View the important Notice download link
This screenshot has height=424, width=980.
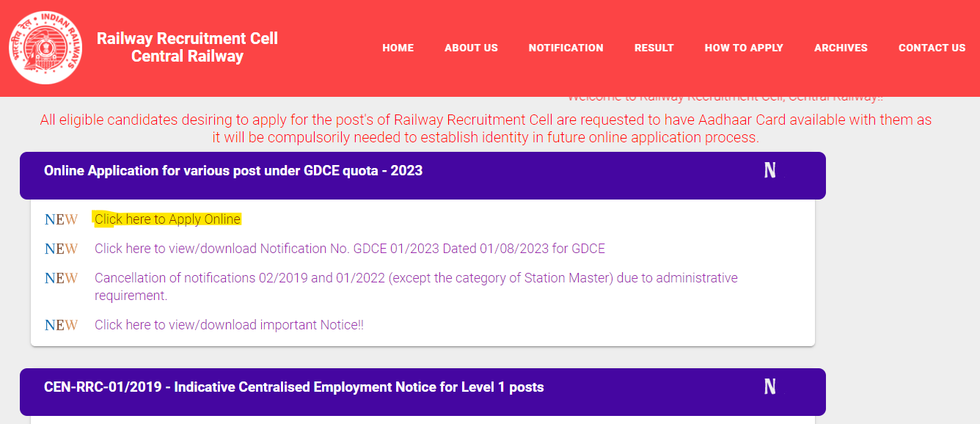coord(229,325)
